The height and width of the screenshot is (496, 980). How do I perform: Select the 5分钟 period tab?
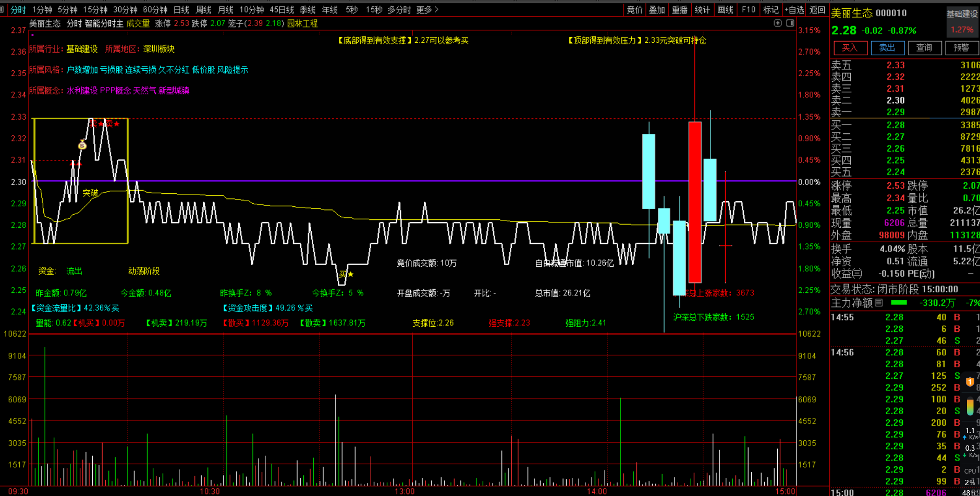(x=68, y=9)
